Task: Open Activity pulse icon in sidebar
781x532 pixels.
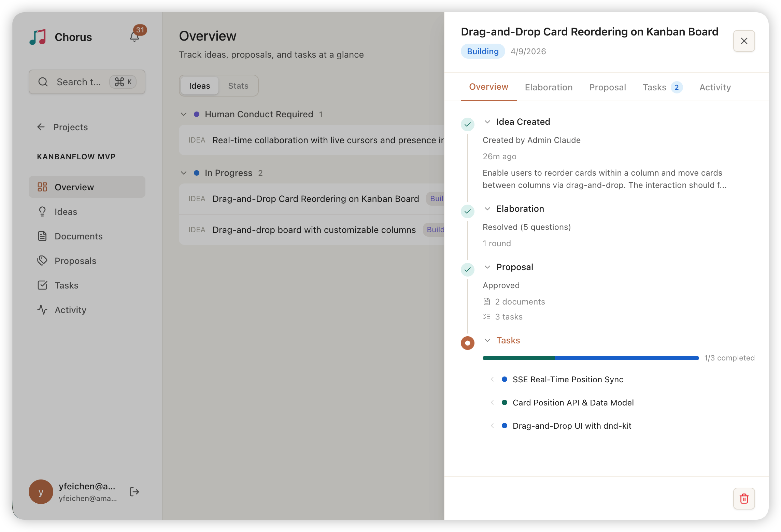Action: 42,310
